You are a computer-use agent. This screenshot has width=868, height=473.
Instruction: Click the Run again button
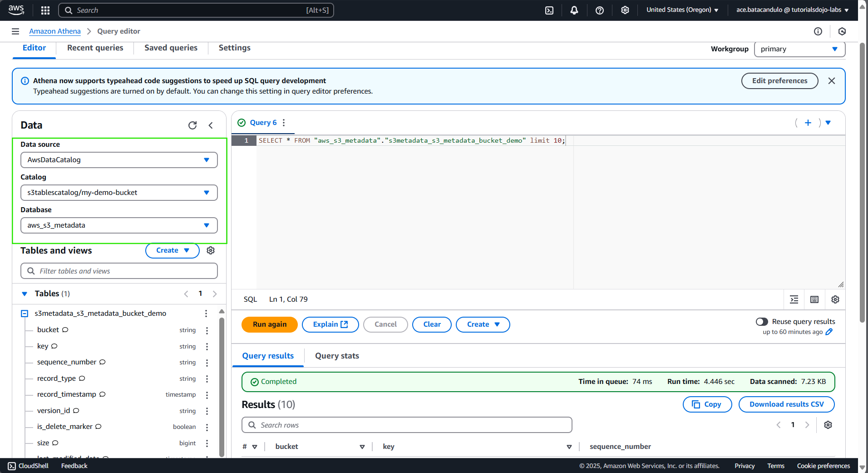[x=270, y=324]
